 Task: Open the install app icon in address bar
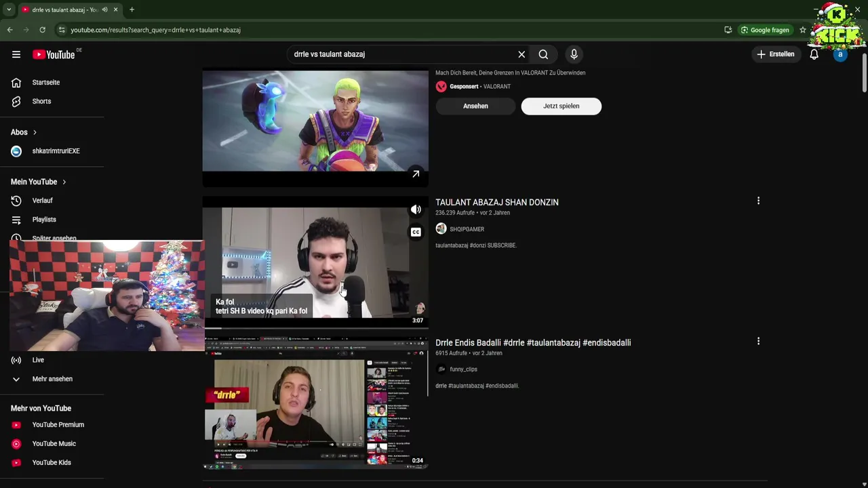pyautogui.click(x=728, y=30)
